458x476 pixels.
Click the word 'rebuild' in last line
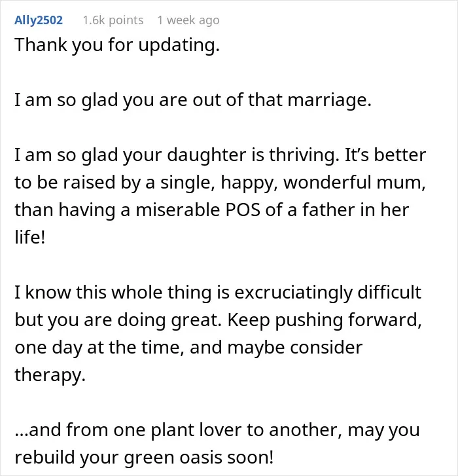[44, 458]
